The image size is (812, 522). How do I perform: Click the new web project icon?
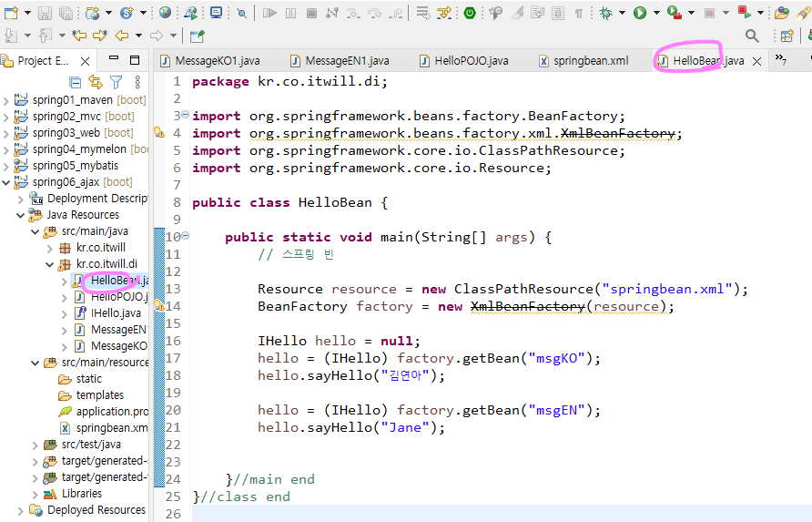[92, 13]
